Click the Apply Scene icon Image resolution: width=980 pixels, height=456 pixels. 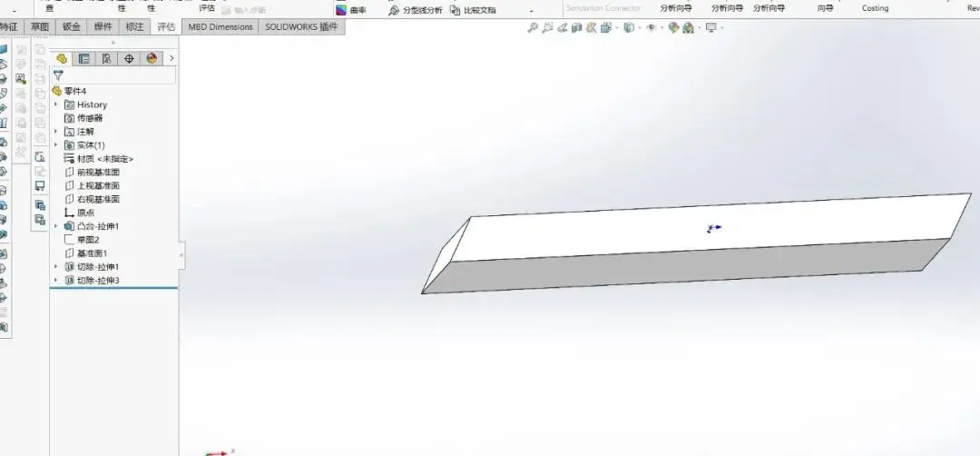[x=689, y=28]
